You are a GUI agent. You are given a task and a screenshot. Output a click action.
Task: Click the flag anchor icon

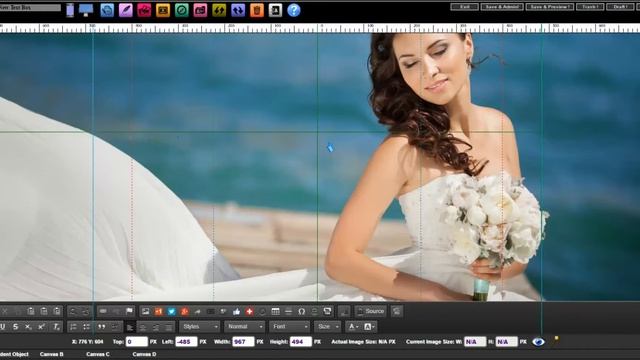129,311
